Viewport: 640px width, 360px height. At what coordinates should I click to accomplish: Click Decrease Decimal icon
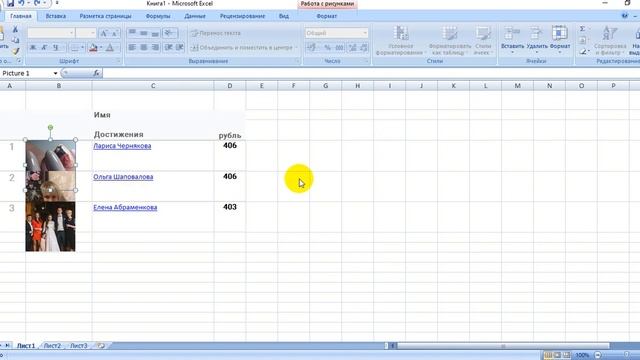(x=364, y=48)
